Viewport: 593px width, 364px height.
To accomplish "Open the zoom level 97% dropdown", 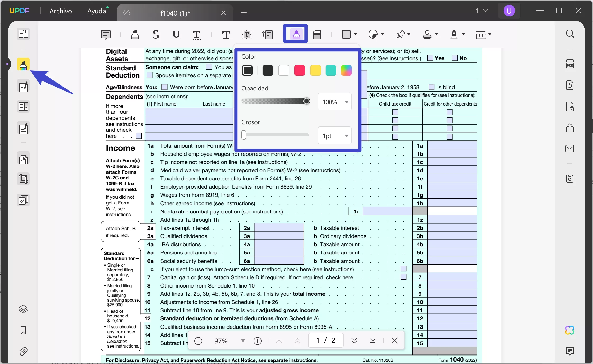I will tap(243, 341).
